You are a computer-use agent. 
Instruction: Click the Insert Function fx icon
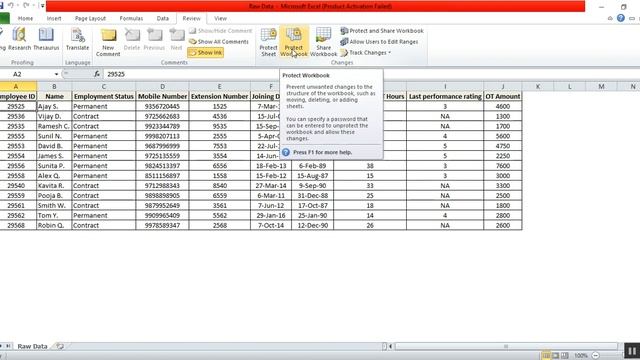click(97, 74)
